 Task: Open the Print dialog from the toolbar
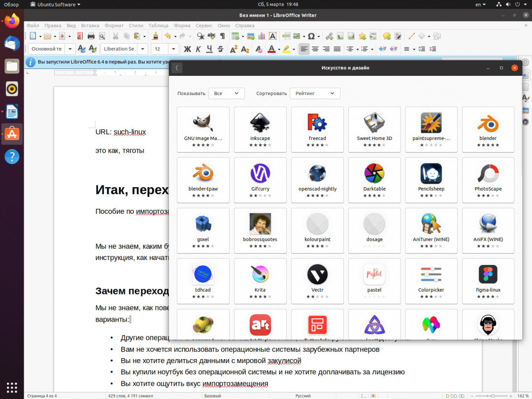coord(91,36)
